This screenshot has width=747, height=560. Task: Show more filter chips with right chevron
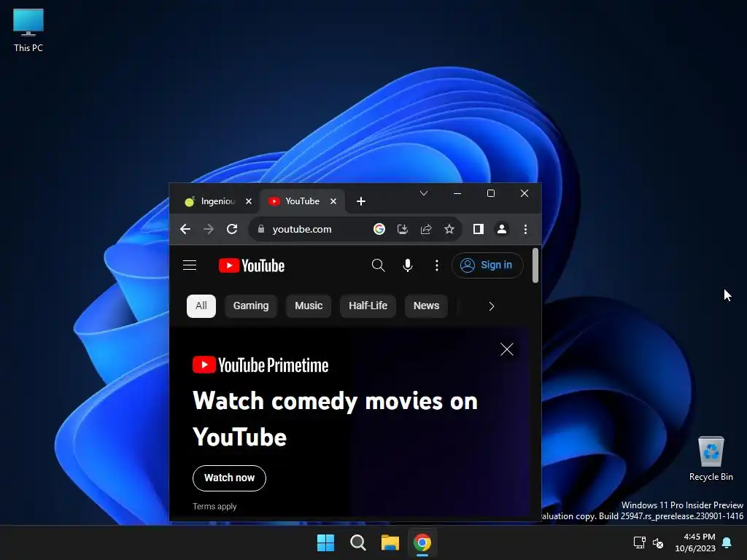pyautogui.click(x=492, y=306)
